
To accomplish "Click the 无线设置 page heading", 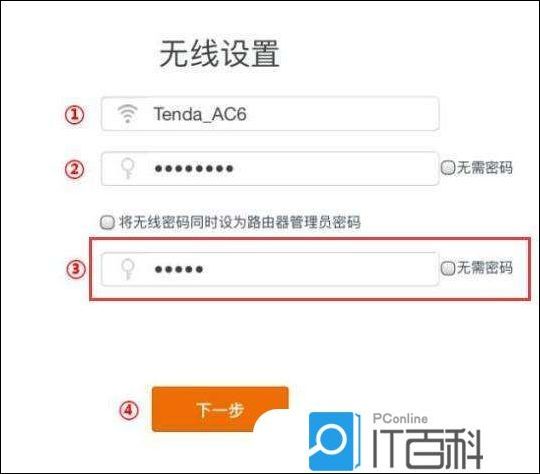I will point(219,53).
